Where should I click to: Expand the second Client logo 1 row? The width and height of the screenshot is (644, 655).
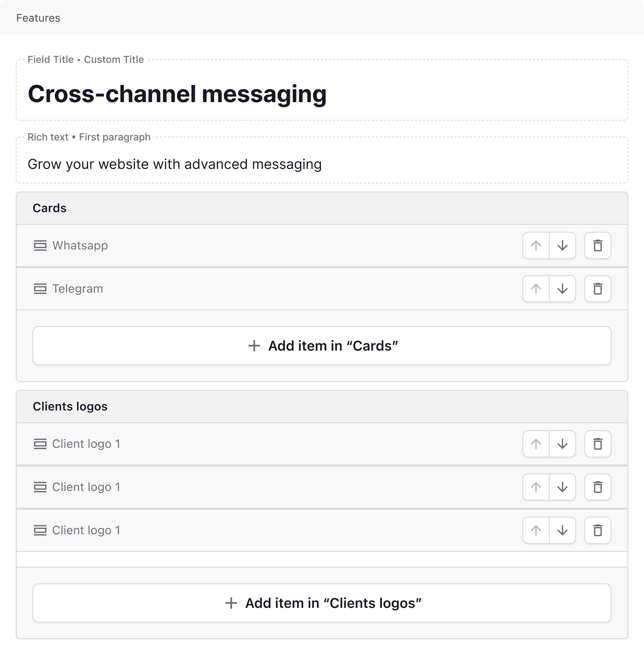click(86, 487)
